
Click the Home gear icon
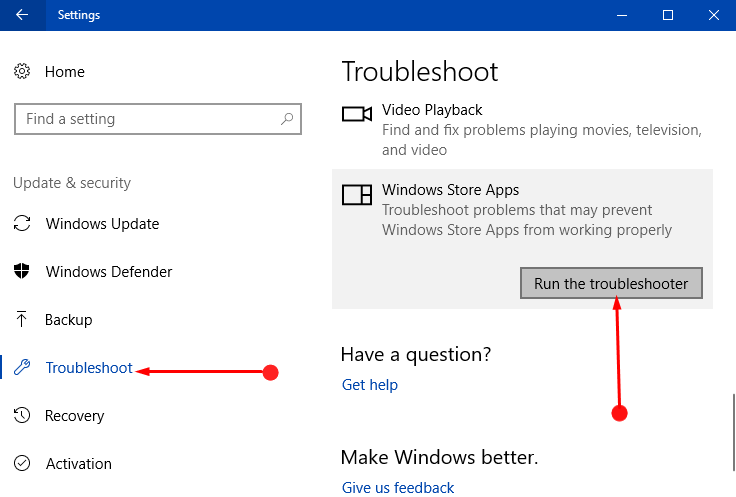[22, 71]
